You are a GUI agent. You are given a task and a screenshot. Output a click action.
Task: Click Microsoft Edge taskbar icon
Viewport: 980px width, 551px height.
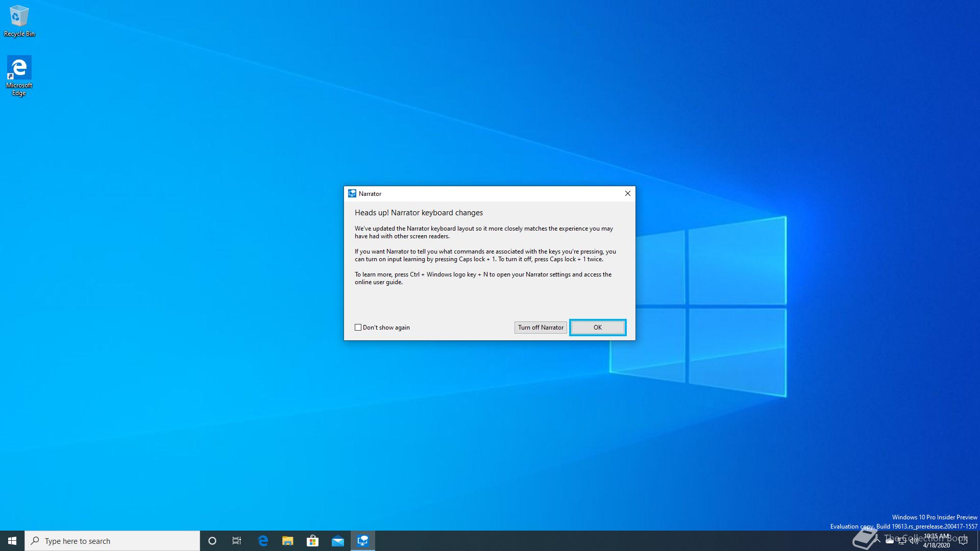coord(262,540)
